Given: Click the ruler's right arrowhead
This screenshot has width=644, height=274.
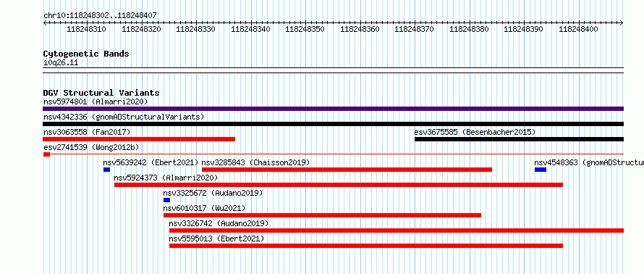Looking at the screenshot, I should pyautogui.click(x=622, y=23).
